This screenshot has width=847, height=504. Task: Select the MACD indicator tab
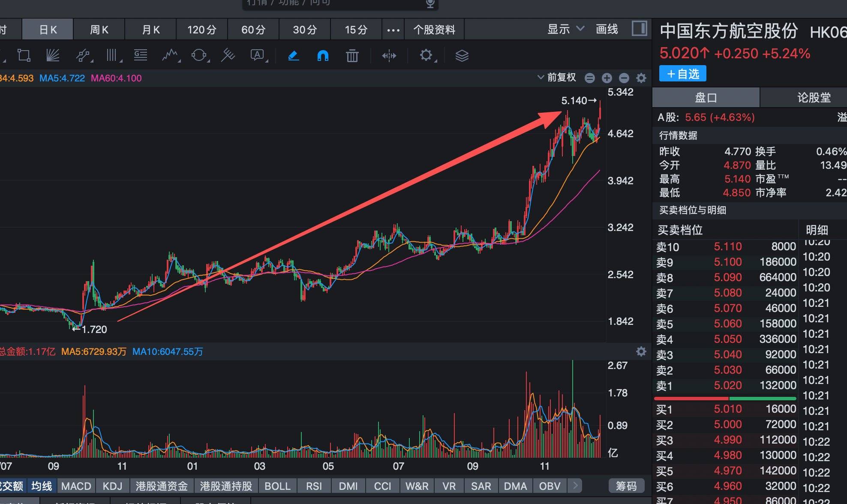click(76, 486)
